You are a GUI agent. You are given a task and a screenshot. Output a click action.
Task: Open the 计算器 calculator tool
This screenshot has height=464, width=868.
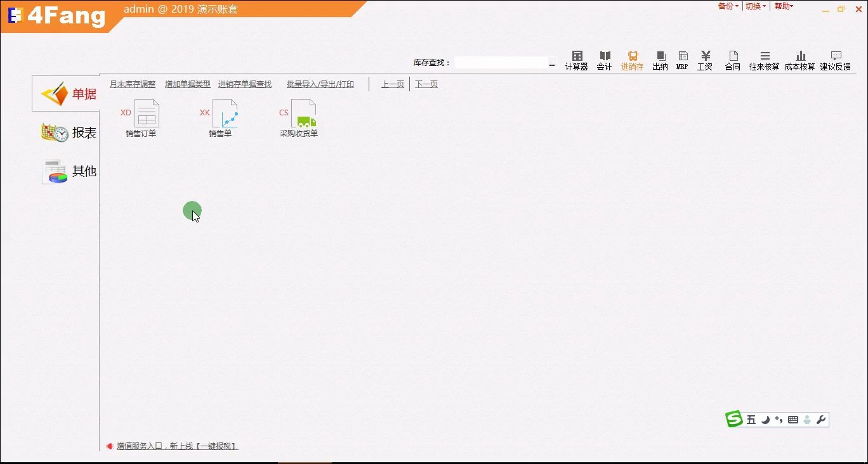pos(576,59)
